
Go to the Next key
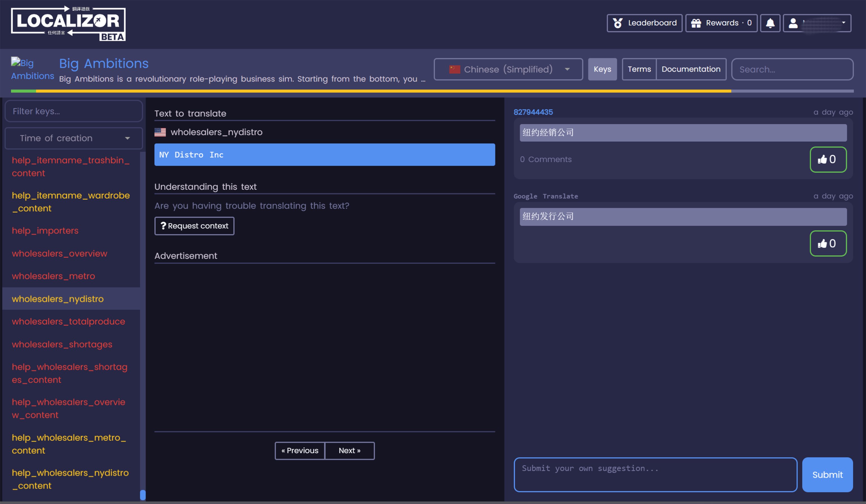coord(349,450)
